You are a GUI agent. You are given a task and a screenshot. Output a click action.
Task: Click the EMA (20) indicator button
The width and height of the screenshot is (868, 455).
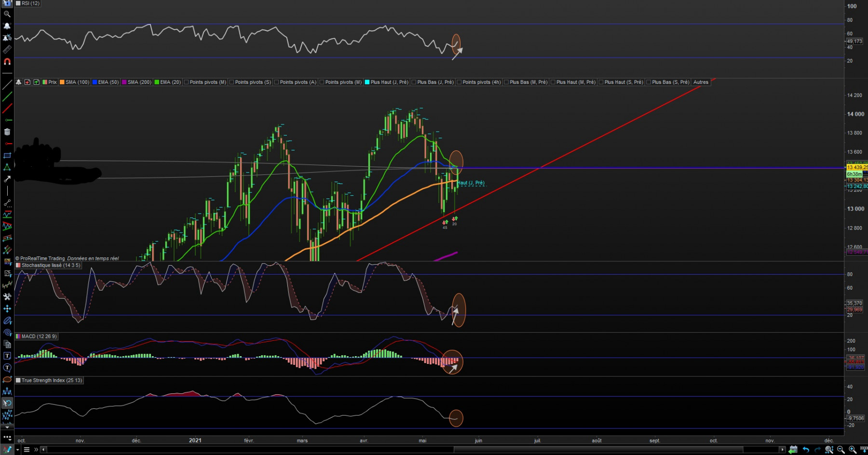[168, 82]
